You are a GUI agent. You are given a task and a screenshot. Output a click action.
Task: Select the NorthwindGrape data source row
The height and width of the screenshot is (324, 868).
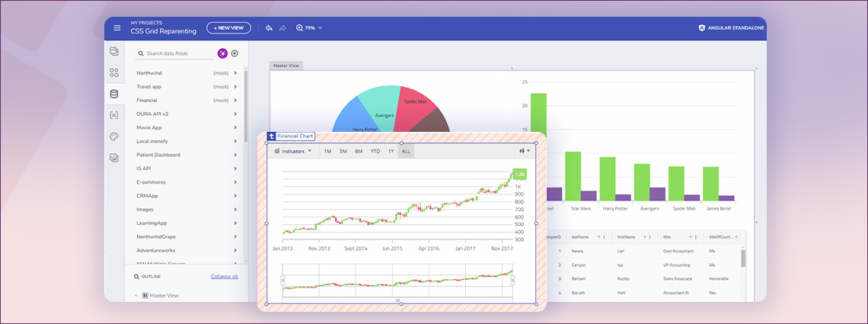pyautogui.click(x=187, y=236)
